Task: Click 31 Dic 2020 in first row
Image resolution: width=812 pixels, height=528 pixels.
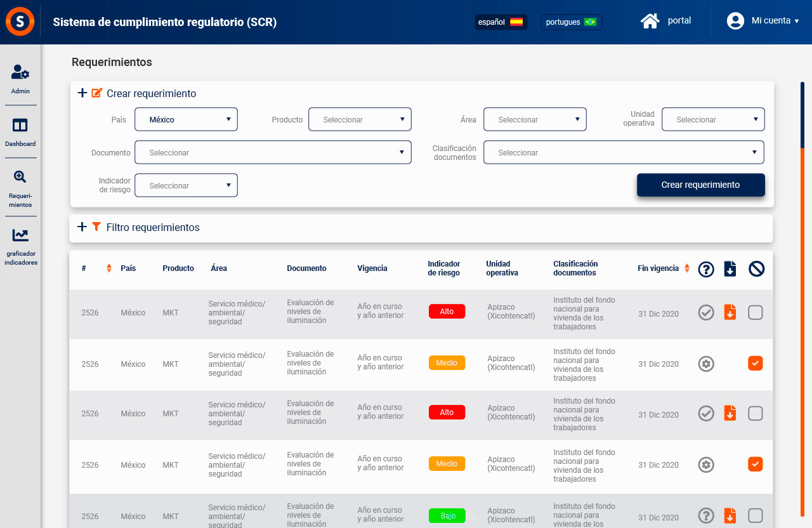Action: click(x=658, y=314)
